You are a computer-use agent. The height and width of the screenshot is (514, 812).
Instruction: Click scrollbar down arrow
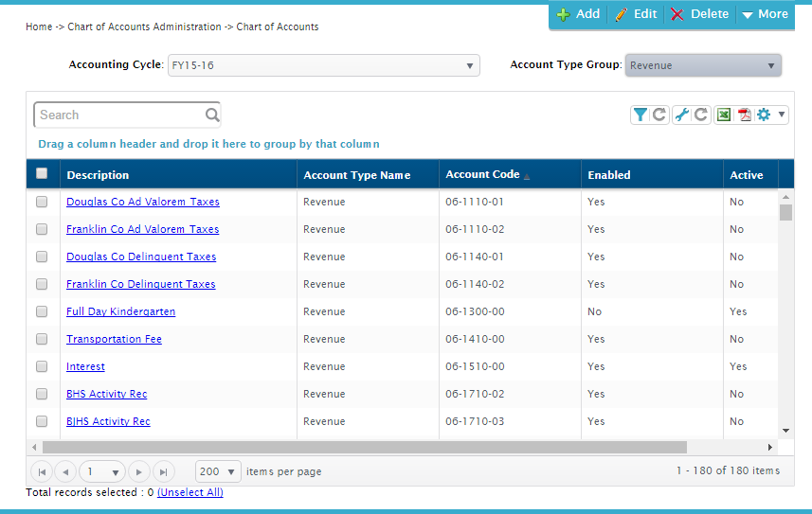[785, 431]
